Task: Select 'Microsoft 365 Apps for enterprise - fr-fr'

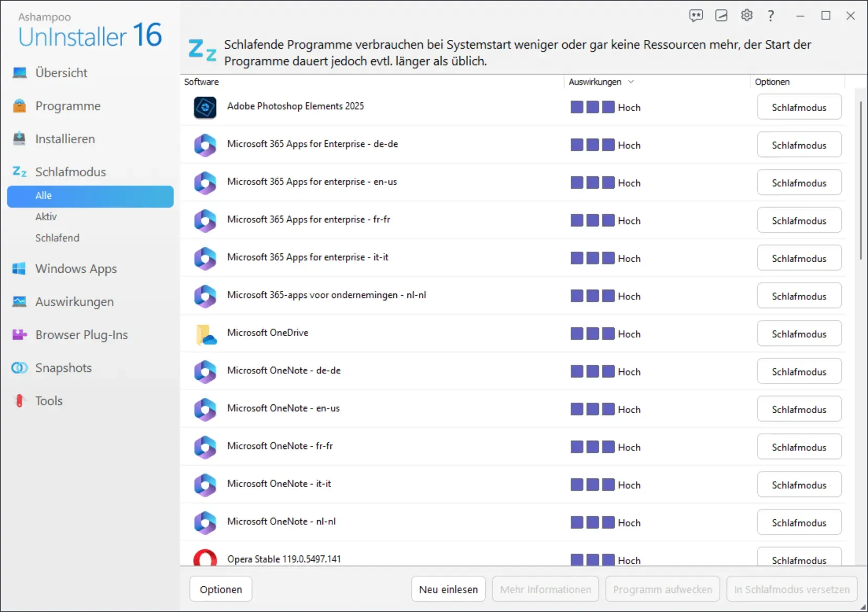Action: [x=309, y=219]
